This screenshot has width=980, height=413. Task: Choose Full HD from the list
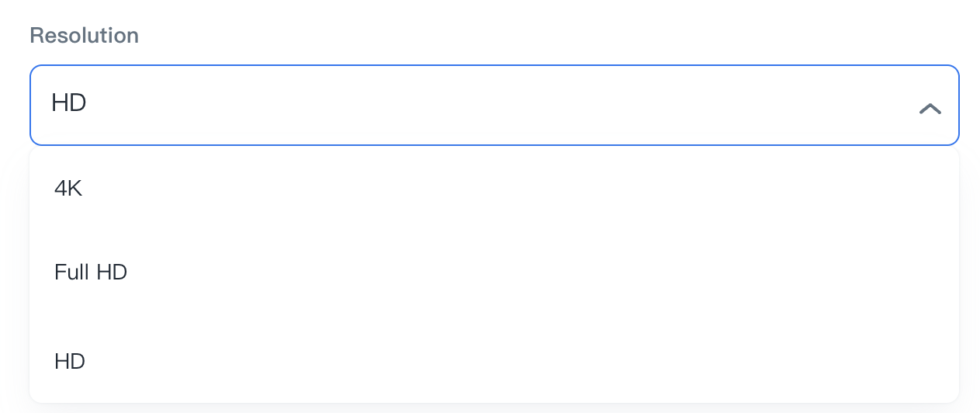[91, 272]
